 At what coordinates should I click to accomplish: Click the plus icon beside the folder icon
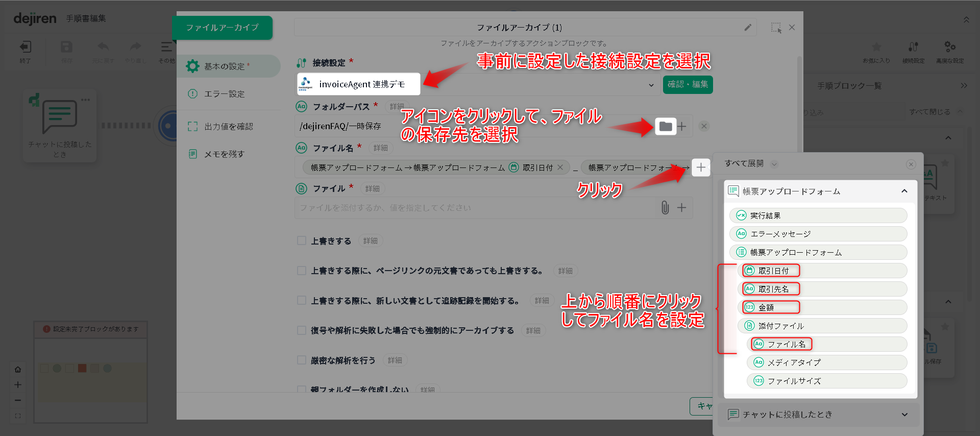pos(682,126)
